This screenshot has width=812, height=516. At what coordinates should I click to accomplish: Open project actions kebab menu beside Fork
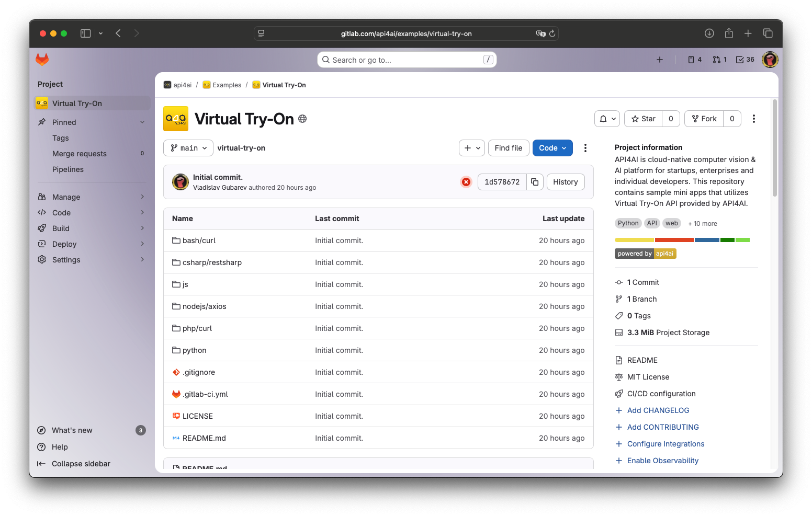pyautogui.click(x=754, y=119)
